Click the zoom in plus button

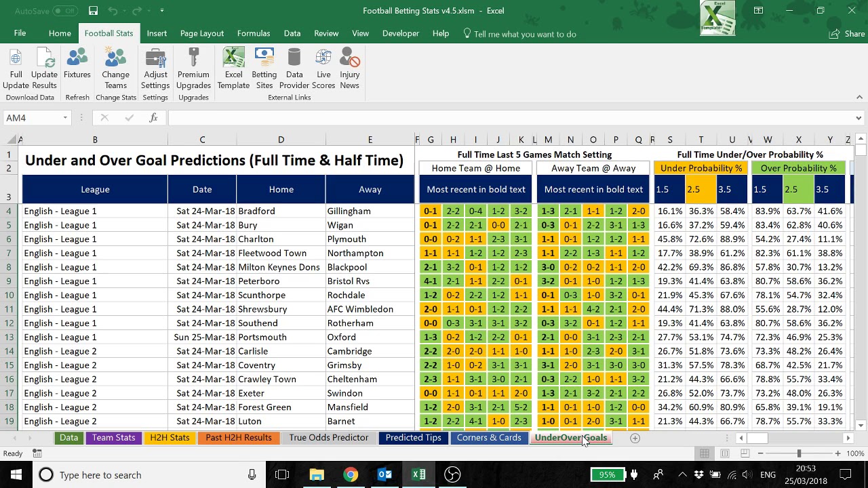click(x=837, y=453)
